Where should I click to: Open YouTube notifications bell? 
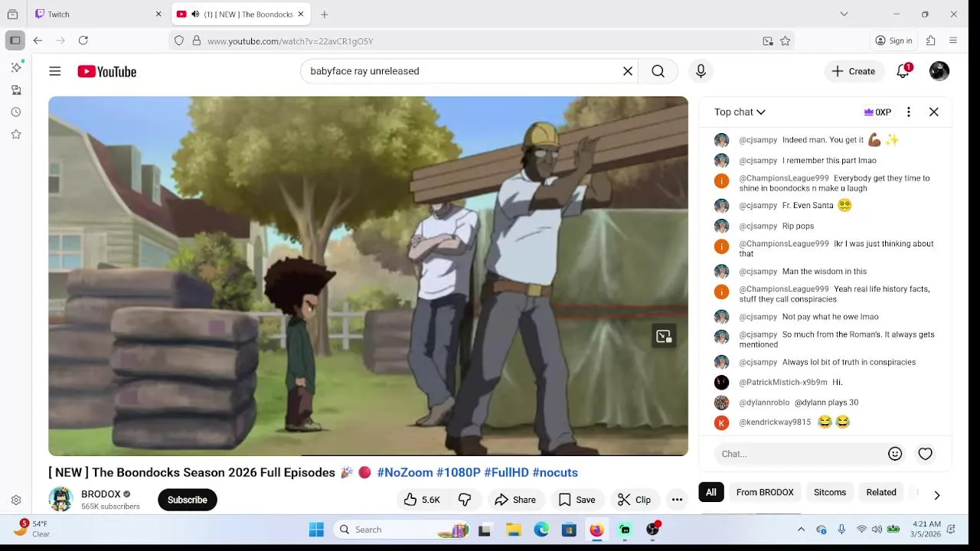(903, 71)
